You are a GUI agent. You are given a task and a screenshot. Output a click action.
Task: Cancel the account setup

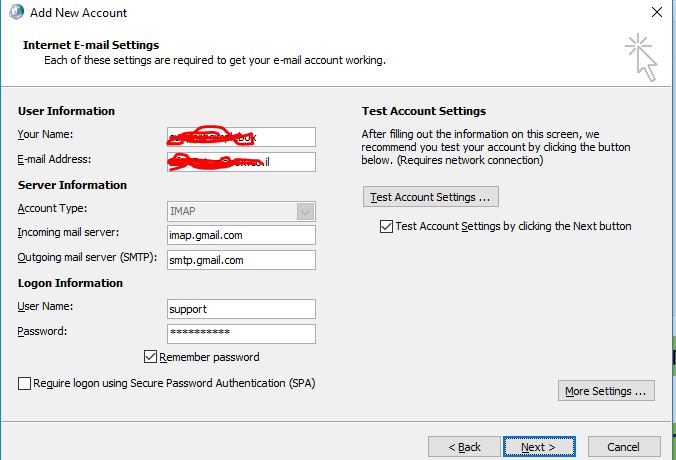point(624,447)
